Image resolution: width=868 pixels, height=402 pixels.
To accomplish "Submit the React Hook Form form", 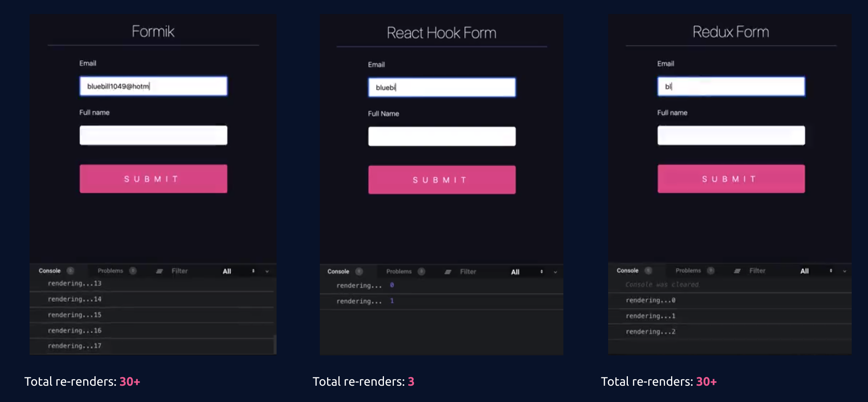I will [x=442, y=180].
